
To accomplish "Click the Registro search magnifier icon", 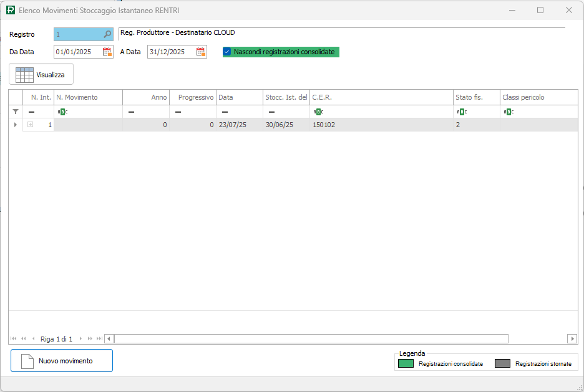I will [x=107, y=34].
